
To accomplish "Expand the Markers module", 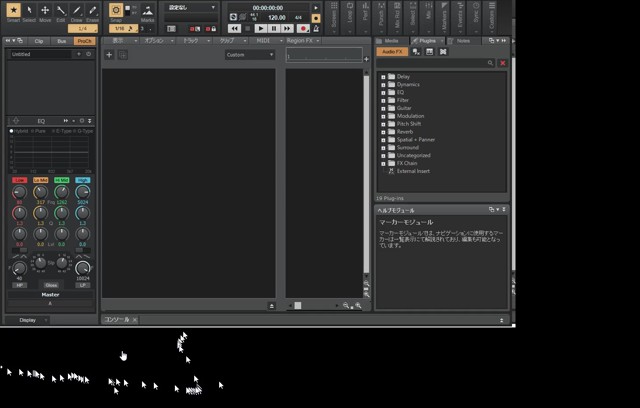I will (444, 18).
